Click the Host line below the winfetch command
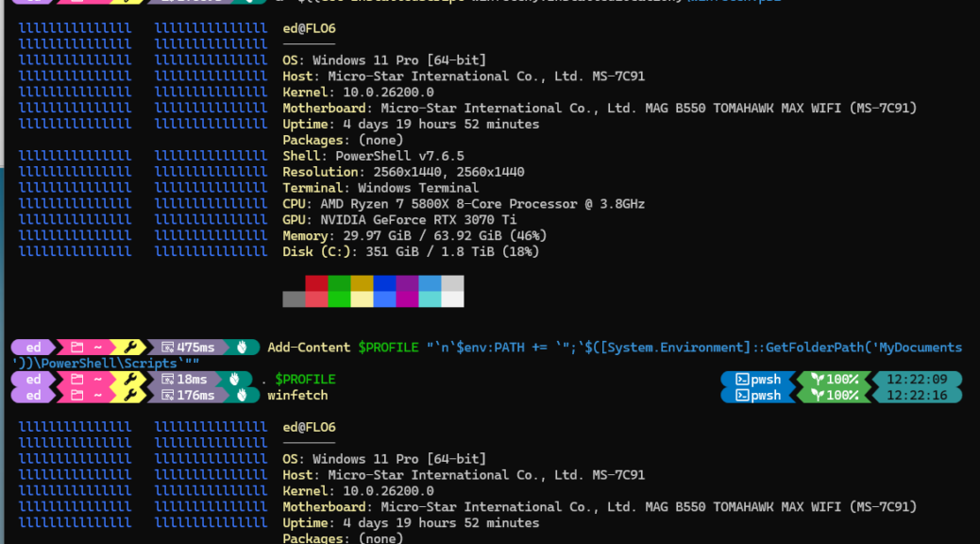 [x=464, y=475]
